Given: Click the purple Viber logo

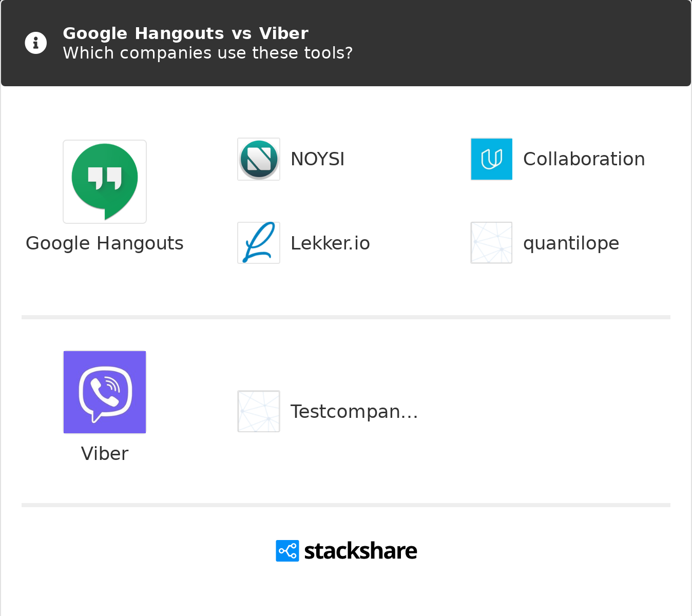Looking at the screenshot, I should coord(105,392).
